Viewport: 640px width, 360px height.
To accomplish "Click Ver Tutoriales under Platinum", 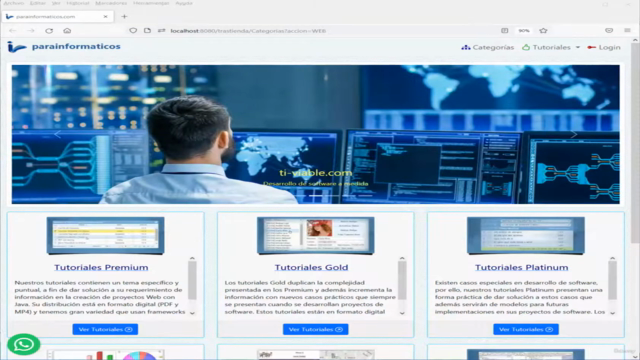I will coord(526,329).
